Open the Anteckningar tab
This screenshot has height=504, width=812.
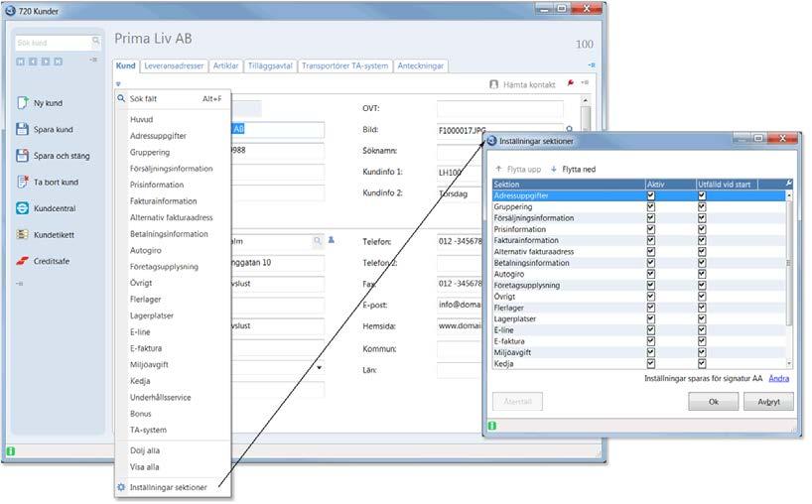click(x=421, y=65)
